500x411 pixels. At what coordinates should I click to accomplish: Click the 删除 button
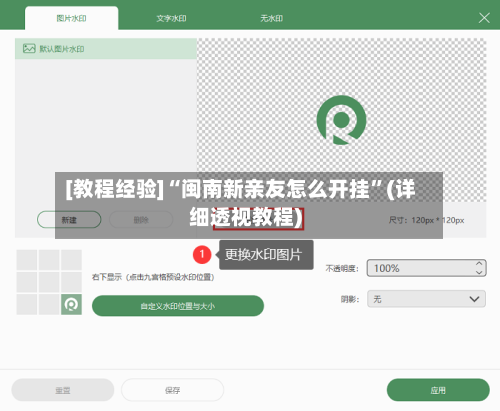pos(141,220)
